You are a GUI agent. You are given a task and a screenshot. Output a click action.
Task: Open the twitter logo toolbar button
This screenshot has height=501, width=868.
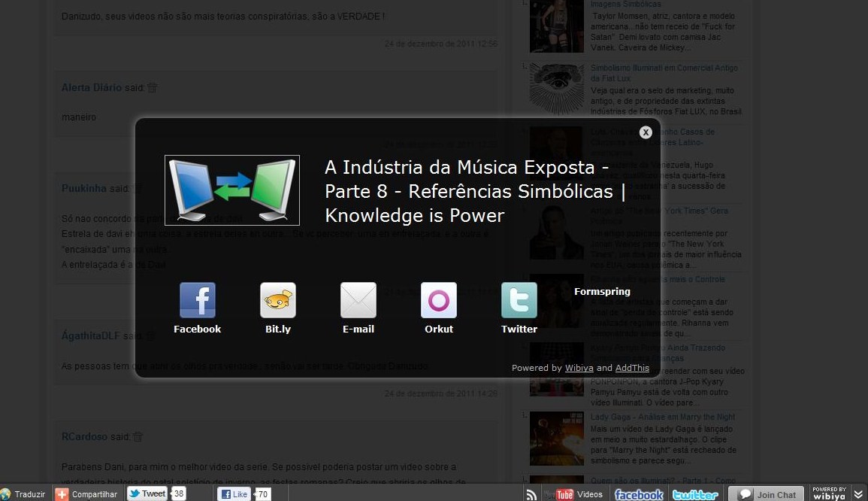click(695, 494)
